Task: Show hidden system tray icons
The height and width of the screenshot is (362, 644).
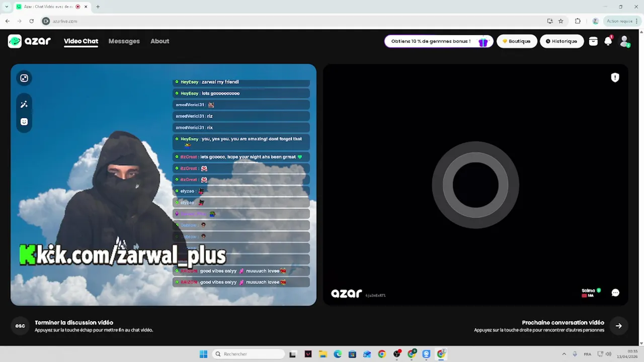Action: [564, 354]
